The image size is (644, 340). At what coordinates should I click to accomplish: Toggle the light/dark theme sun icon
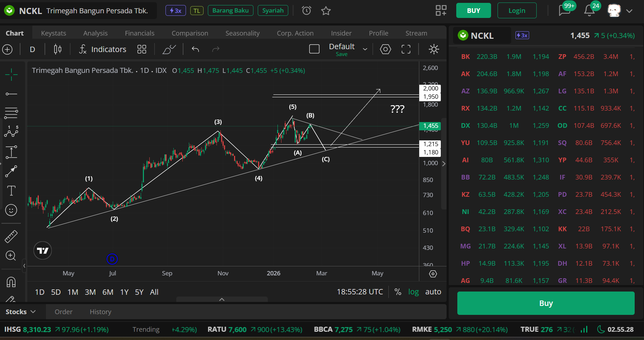(x=434, y=49)
